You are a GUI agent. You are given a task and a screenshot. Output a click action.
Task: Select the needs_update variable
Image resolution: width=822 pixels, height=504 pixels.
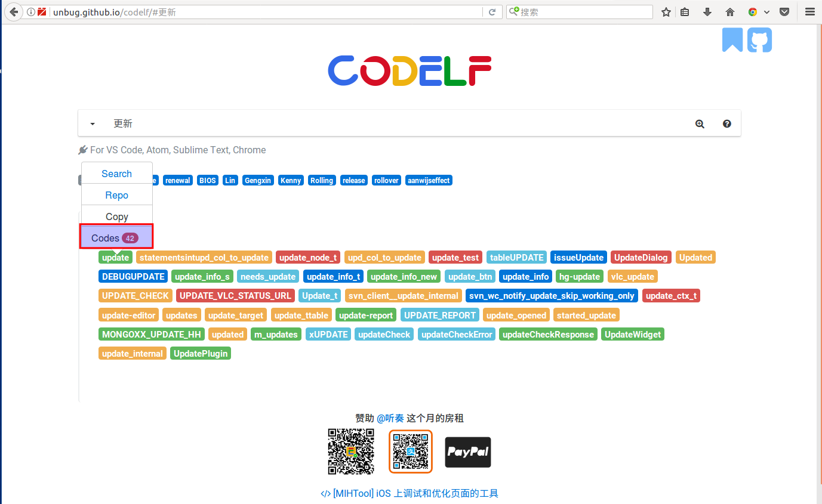pos(268,277)
